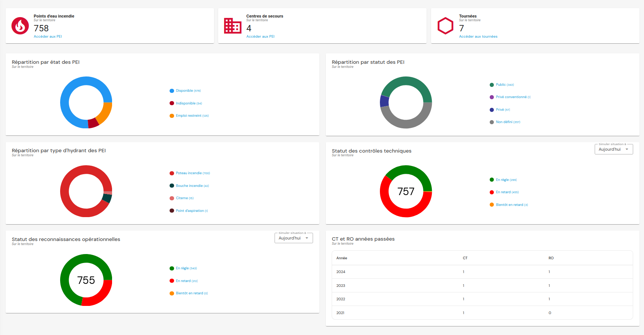This screenshot has height=335, width=644.
Task: Click the Année column header
Action: click(342, 258)
